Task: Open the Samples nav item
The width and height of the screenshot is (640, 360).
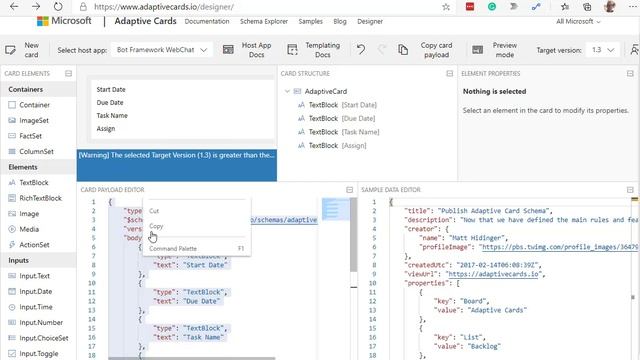Action: click(x=310, y=21)
